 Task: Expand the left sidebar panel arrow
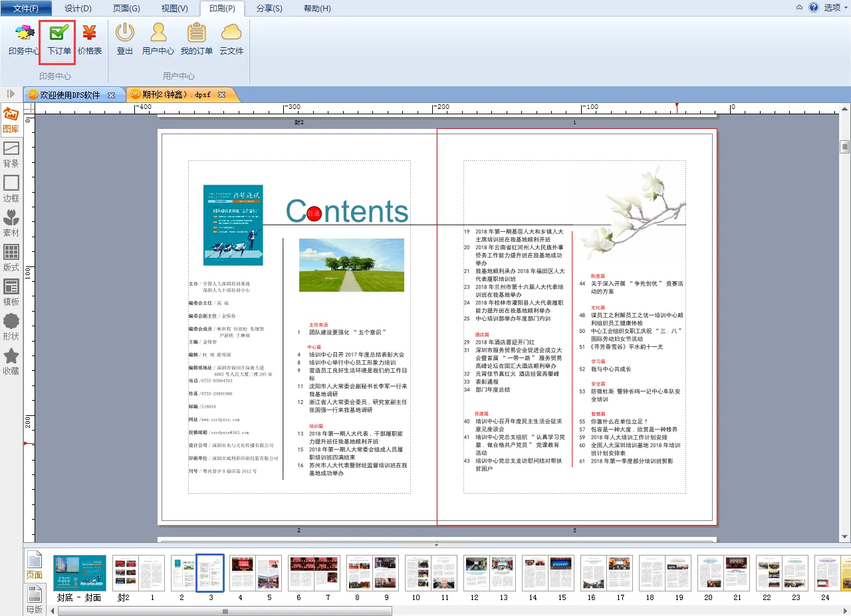pos(11,94)
